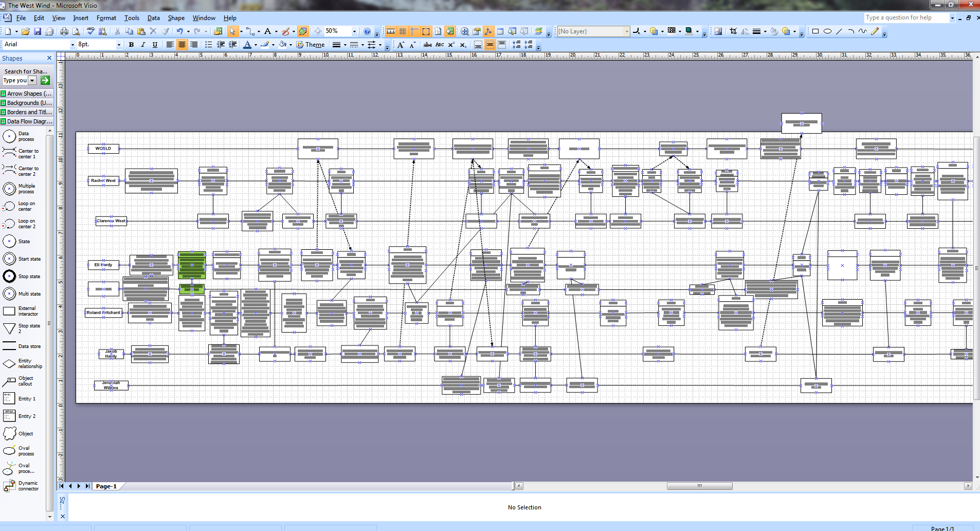Screen dimensions: 980x531
Task: Click the Line Color swatch
Action: click(x=264, y=45)
